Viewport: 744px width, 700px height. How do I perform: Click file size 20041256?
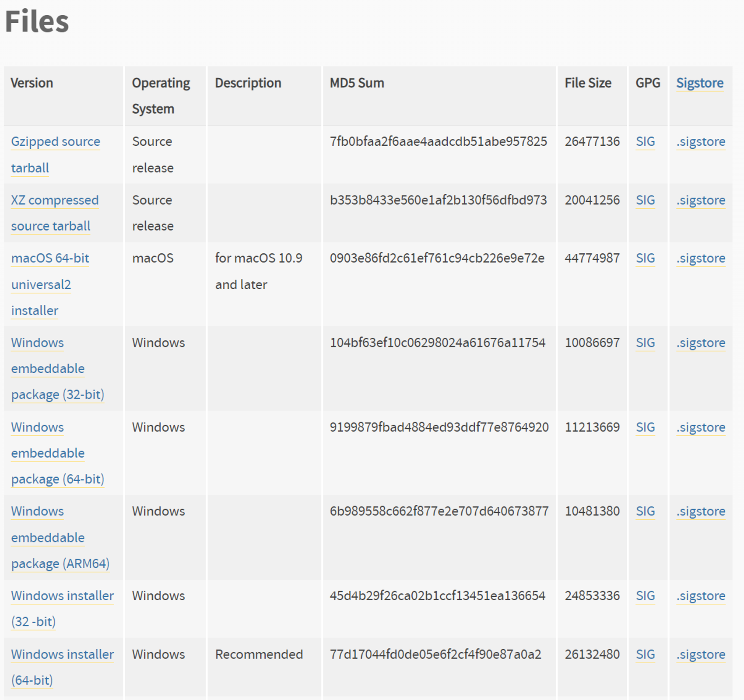(x=592, y=200)
